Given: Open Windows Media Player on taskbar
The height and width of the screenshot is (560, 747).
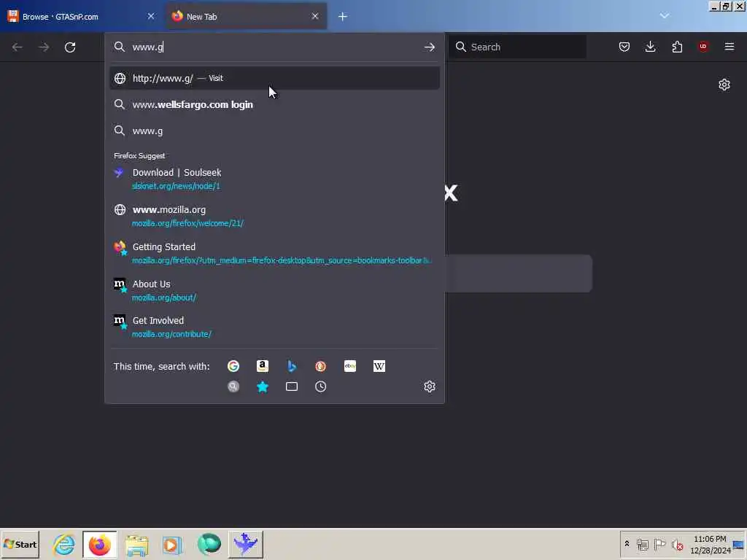Looking at the screenshot, I should pos(172,544).
